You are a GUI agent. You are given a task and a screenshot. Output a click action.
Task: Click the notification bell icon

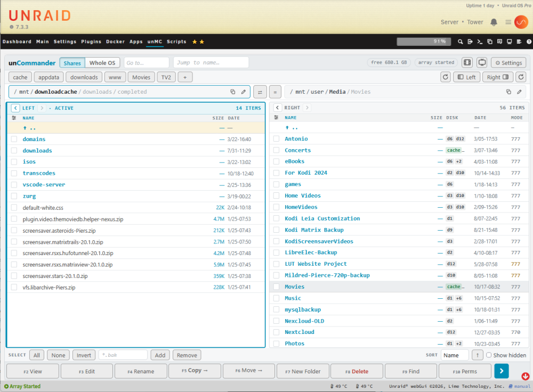coord(494,22)
